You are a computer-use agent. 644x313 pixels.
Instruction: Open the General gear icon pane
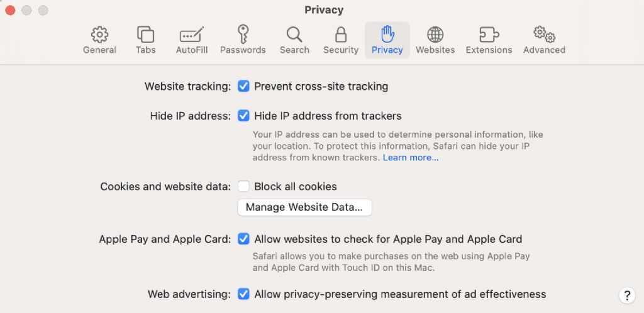(99, 35)
